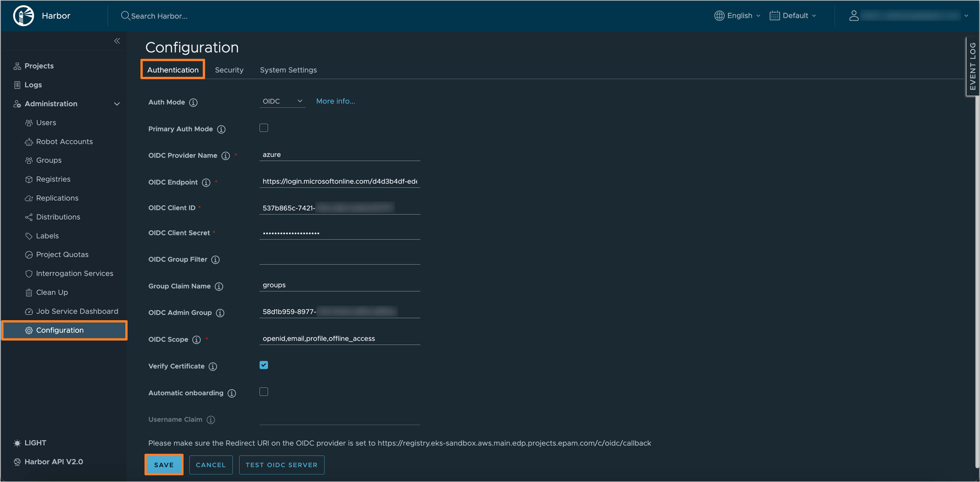The width and height of the screenshot is (980, 482).
Task: Show info tooltip for Primary Auth Mode
Action: pos(221,129)
